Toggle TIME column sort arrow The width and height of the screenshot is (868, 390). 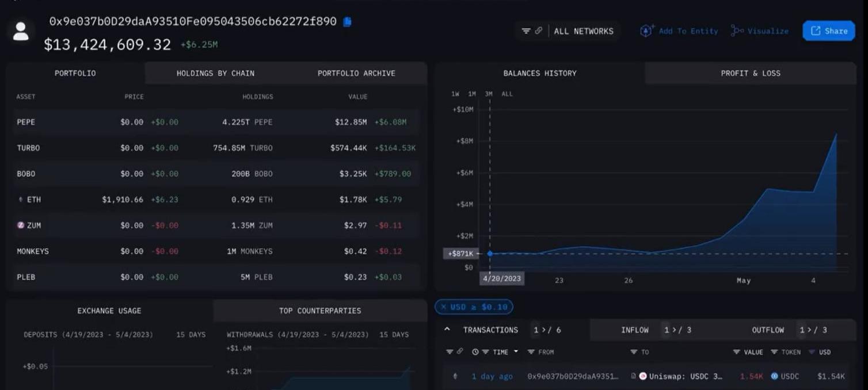[x=516, y=351]
